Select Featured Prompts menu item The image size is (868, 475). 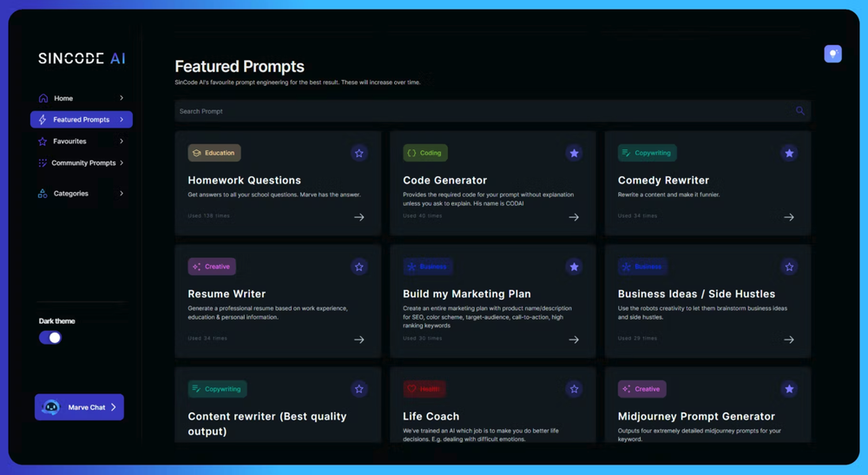pyautogui.click(x=82, y=120)
